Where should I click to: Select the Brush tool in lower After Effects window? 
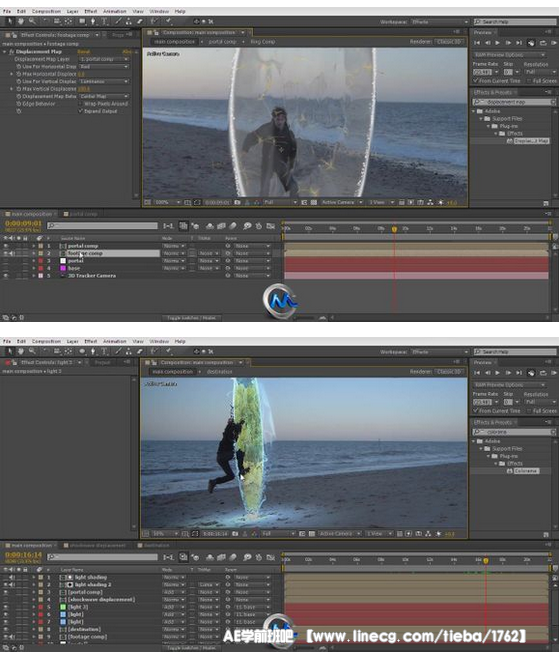click(x=118, y=351)
